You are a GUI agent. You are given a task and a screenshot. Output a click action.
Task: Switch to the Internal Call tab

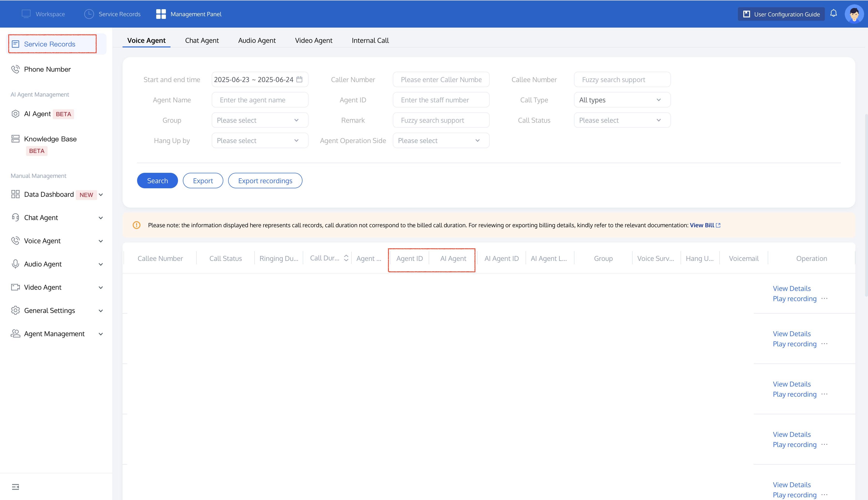coord(370,40)
